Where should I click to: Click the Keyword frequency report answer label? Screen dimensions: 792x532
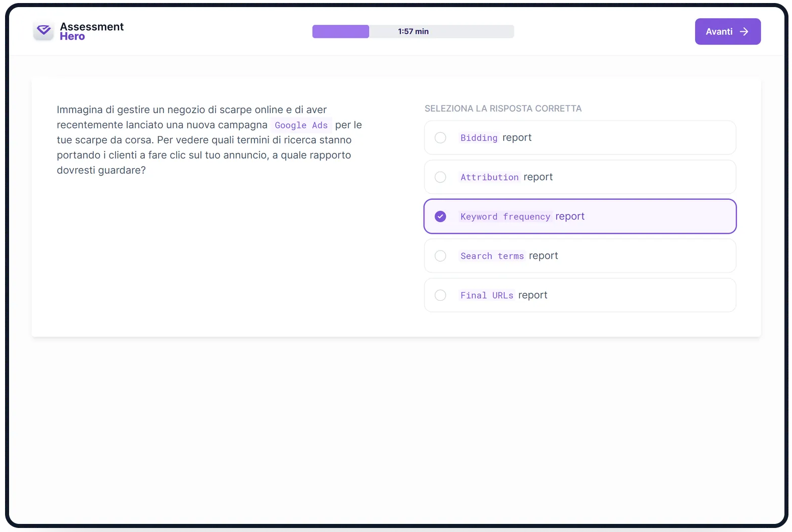[x=522, y=217]
